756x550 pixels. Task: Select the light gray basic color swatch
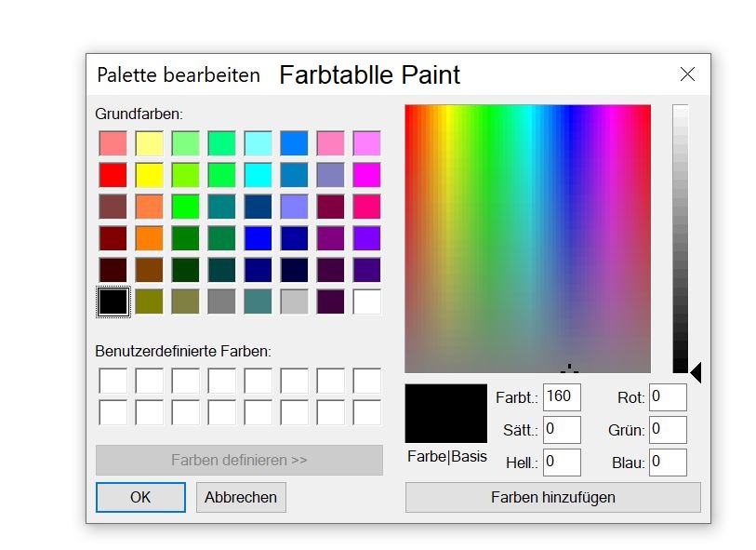(294, 302)
